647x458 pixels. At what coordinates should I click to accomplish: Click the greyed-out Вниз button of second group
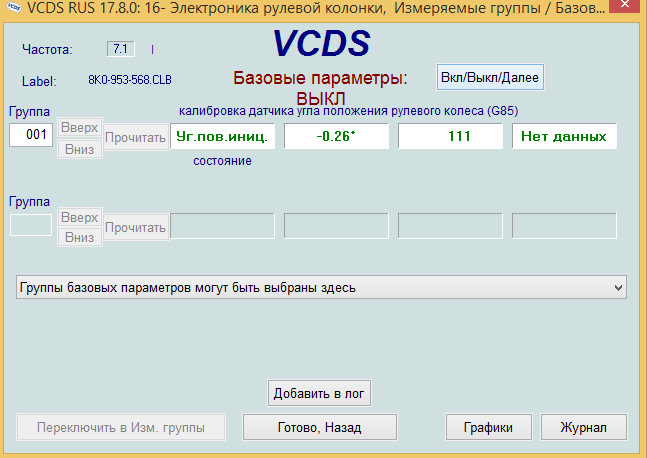click(80, 237)
